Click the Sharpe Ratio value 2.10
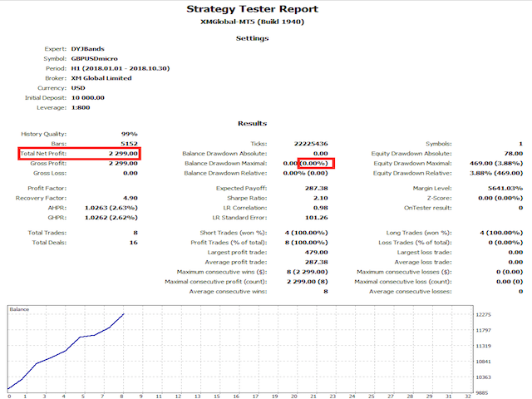This screenshot has width=532, height=399. pos(318,199)
